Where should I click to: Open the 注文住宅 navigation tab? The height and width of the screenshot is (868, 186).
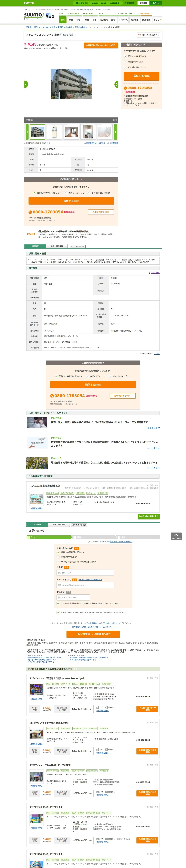(104, 20)
